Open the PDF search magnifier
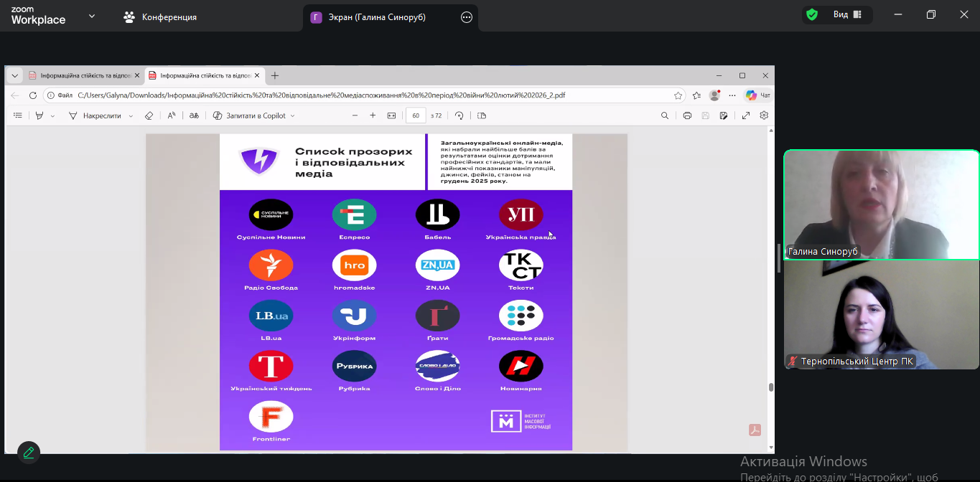 tap(665, 115)
